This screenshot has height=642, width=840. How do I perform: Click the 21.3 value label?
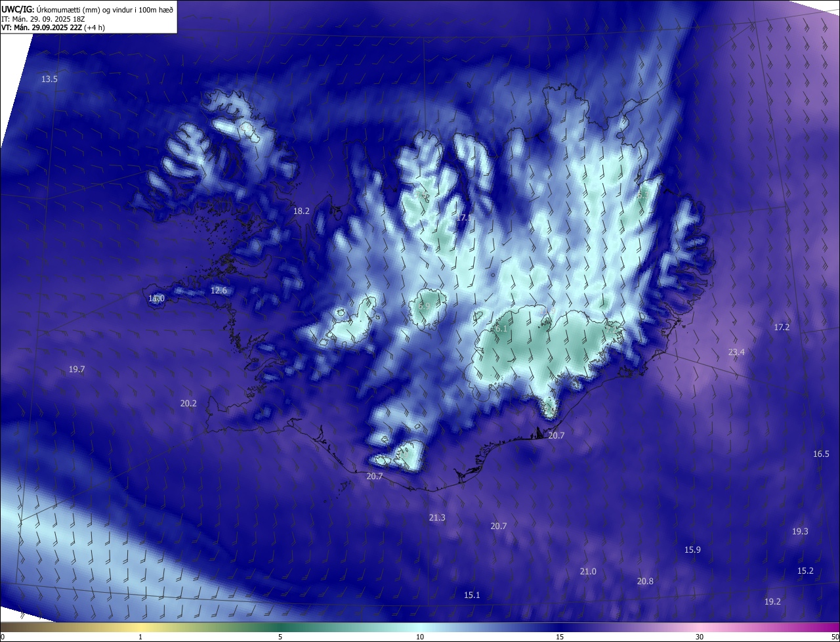(x=437, y=518)
